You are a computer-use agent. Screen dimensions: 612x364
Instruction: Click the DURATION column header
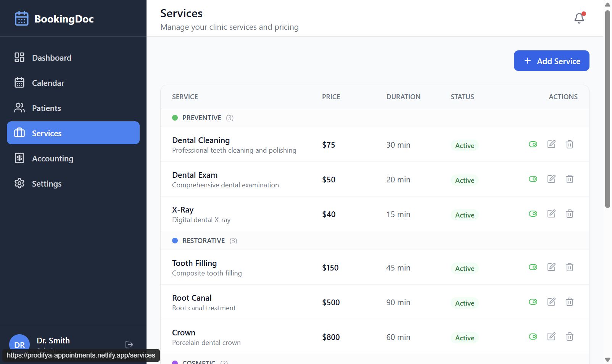pyautogui.click(x=403, y=97)
